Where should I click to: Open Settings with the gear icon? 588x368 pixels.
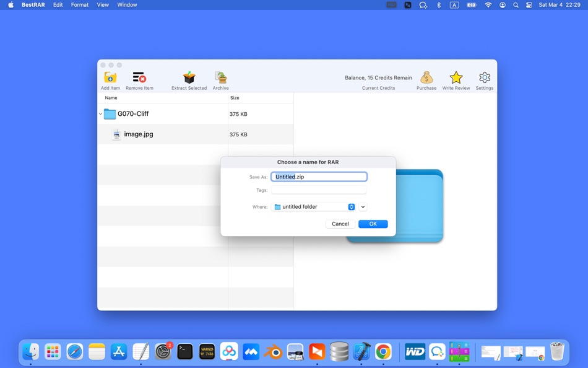(x=484, y=77)
